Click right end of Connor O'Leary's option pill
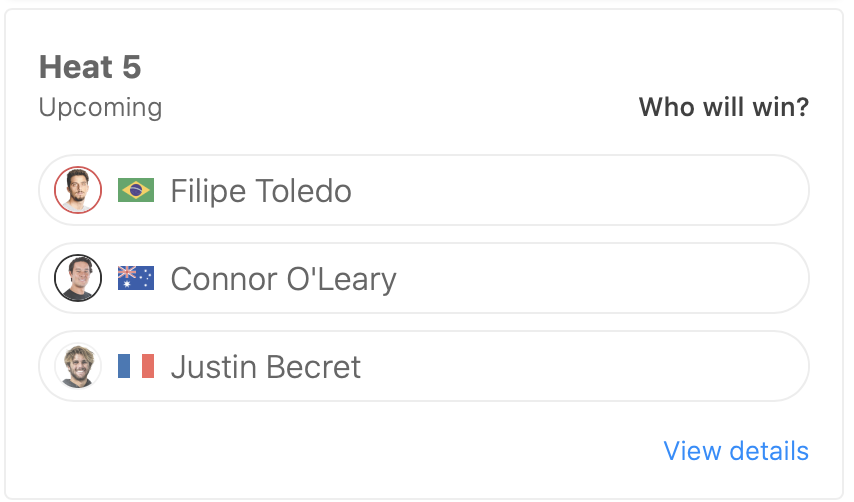 click(780, 278)
